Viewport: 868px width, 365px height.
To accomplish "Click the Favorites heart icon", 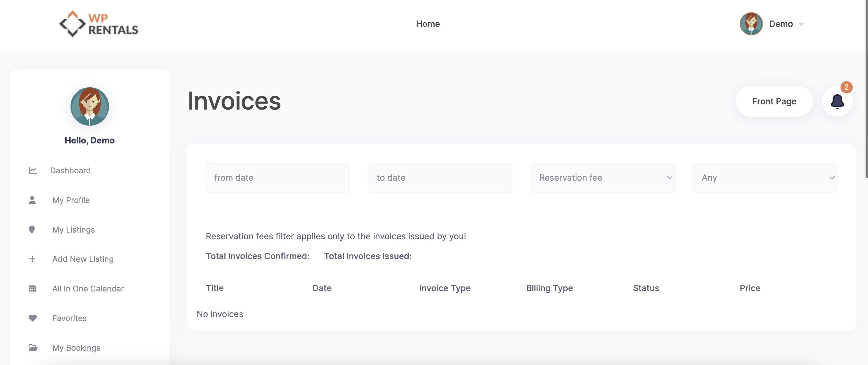I will tap(33, 318).
